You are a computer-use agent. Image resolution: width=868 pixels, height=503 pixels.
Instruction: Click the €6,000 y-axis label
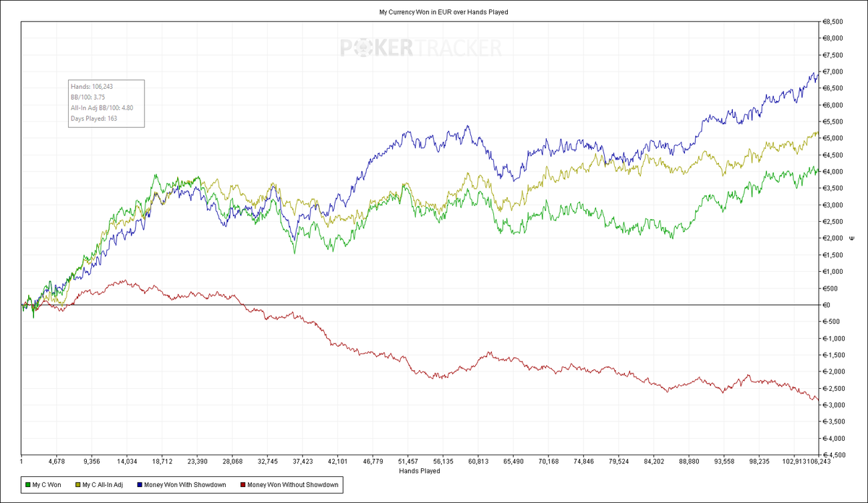coord(833,105)
